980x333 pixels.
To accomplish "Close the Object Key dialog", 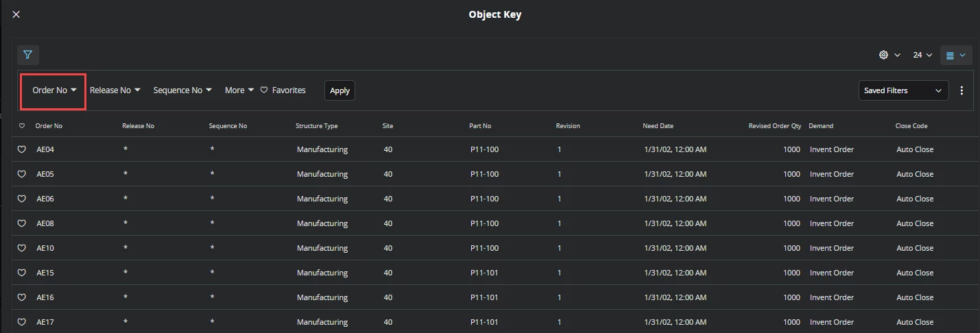I will coord(16,14).
